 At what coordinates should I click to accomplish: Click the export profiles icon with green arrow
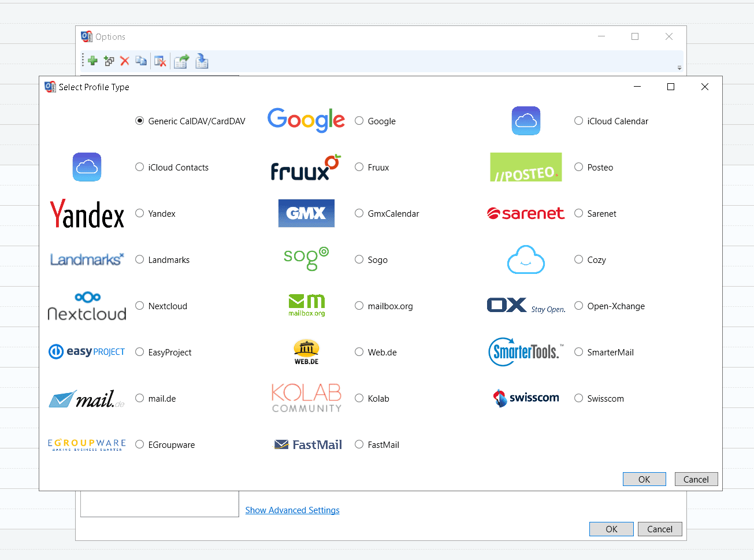coord(181,61)
